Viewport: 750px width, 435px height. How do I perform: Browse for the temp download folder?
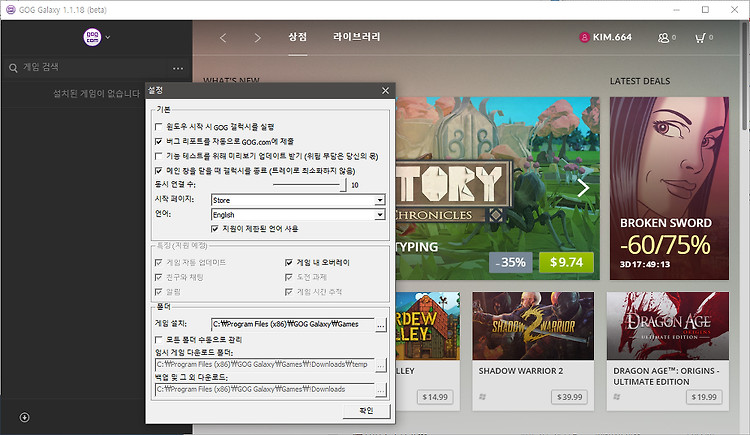[381, 365]
